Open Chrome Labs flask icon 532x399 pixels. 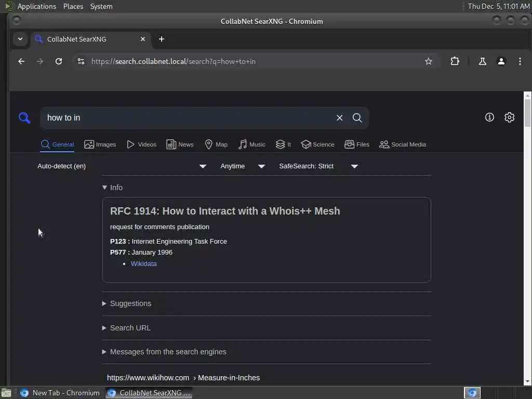(482, 61)
